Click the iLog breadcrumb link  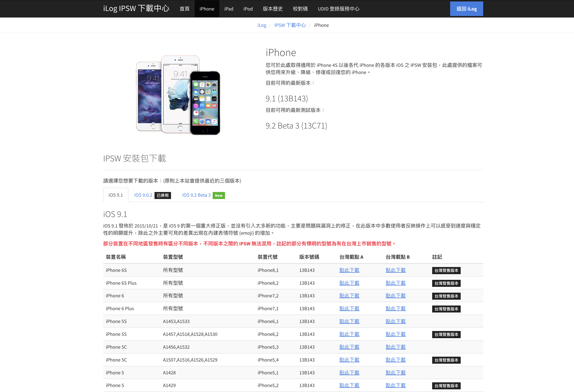[x=261, y=25]
